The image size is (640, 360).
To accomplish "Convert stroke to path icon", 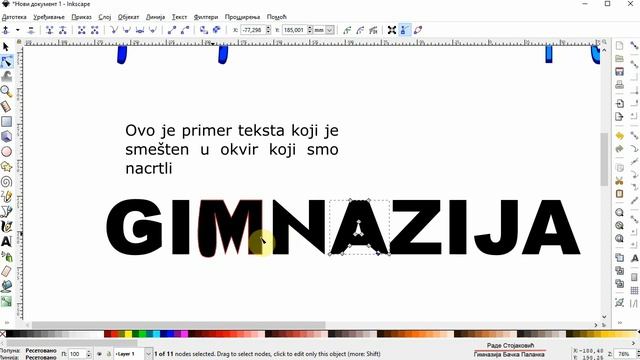I will click(217, 30).
